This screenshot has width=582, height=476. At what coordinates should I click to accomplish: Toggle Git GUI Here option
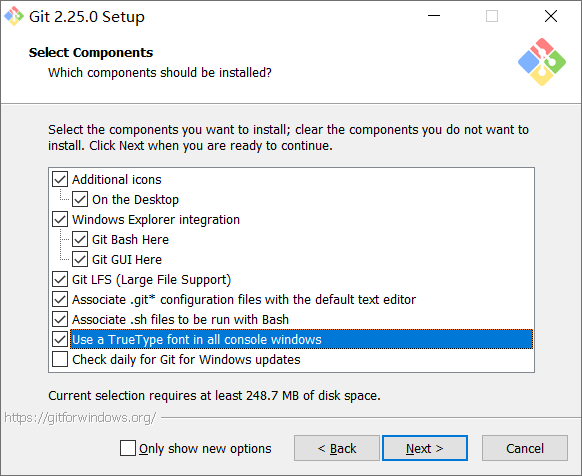[80, 260]
